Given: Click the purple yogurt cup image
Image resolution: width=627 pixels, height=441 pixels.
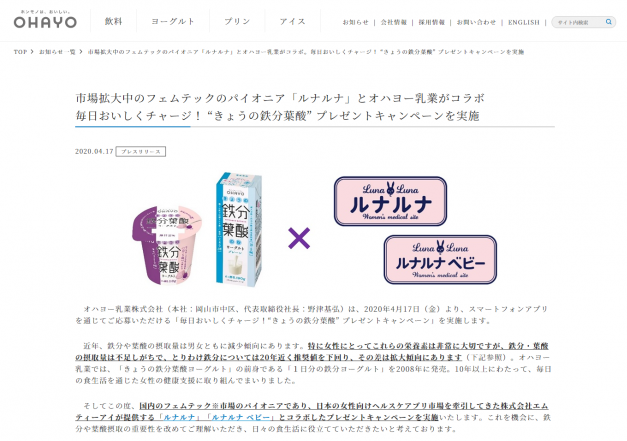Looking at the screenshot, I should 167,245.
